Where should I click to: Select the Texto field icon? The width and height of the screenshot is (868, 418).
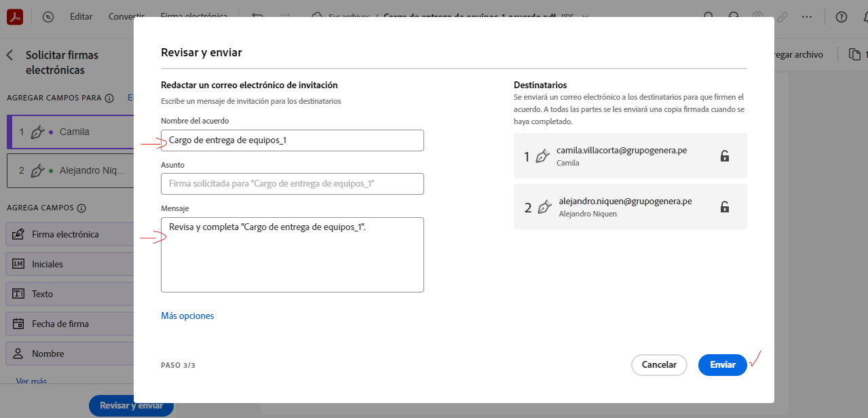pyautogui.click(x=19, y=294)
